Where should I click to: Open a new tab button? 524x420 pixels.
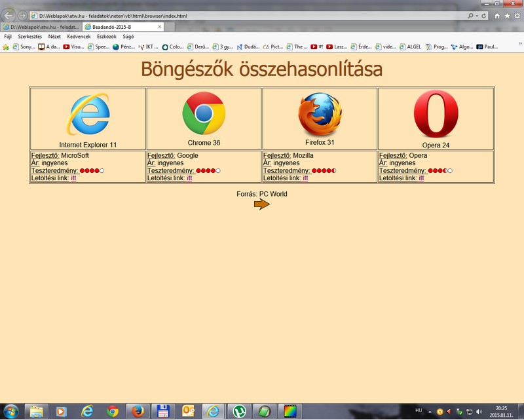[x=170, y=27]
